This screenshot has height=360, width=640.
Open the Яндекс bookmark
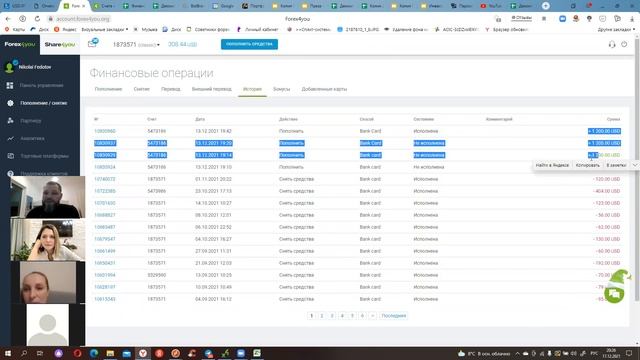coord(66,29)
